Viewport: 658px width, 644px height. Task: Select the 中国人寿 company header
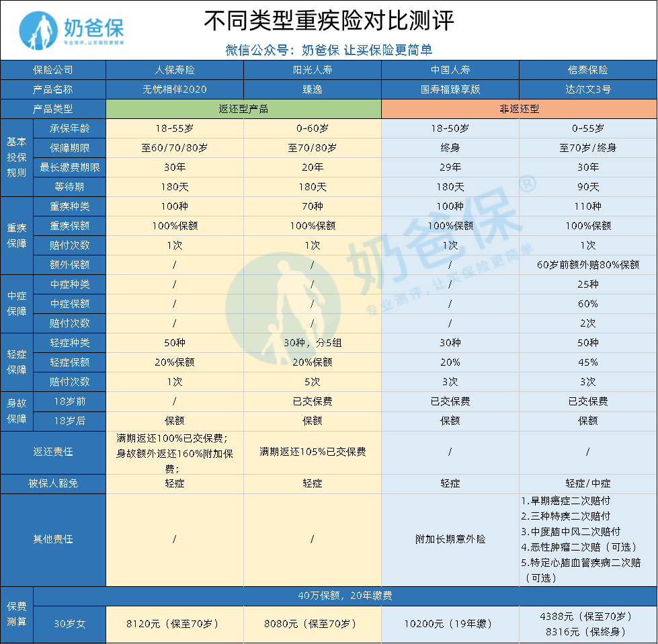point(450,70)
